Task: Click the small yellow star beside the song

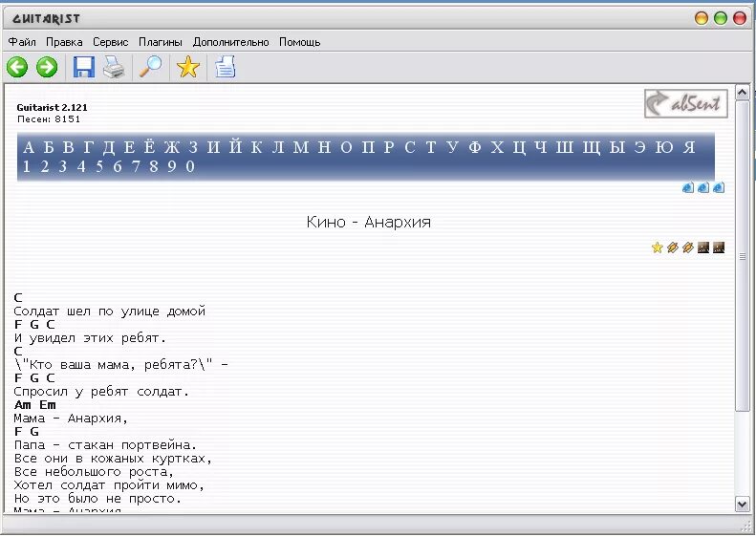Action: (x=657, y=247)
